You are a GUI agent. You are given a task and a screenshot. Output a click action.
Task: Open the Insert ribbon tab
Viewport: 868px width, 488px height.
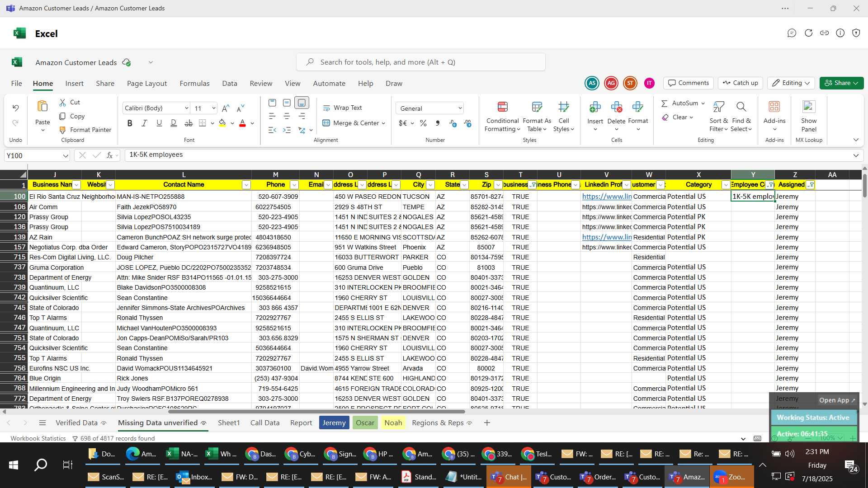[74, 84]
